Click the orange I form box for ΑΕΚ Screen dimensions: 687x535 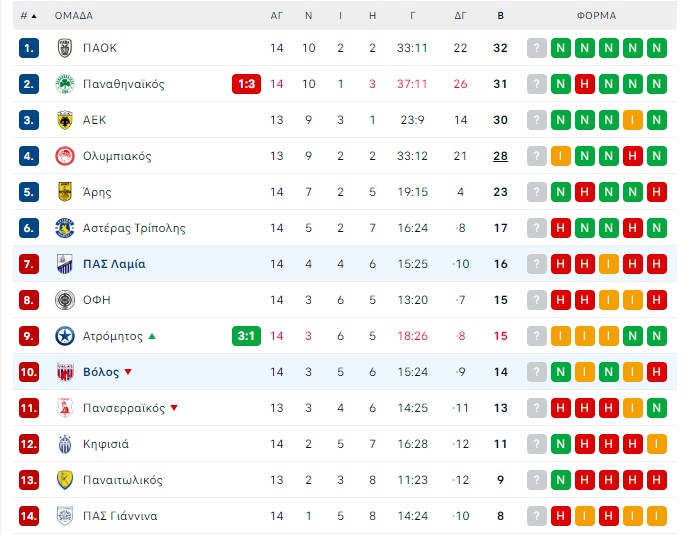(633, 120)
